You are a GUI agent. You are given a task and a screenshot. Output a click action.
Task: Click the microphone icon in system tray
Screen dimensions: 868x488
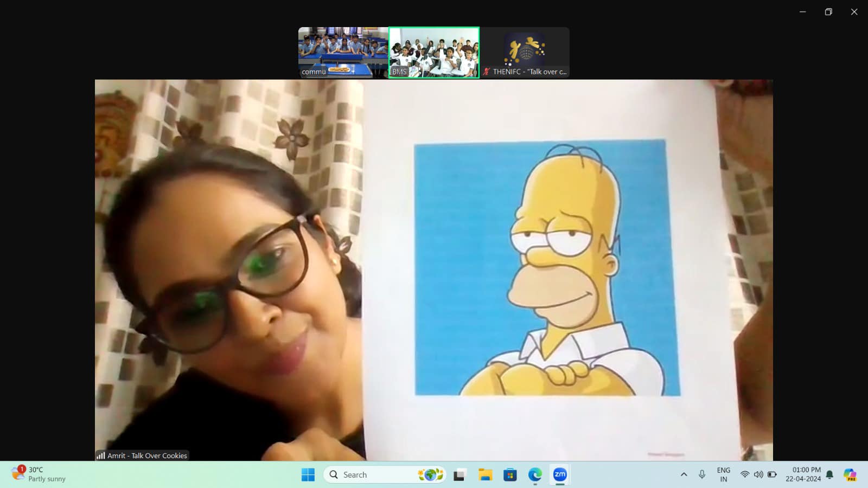tap(702, 475)
